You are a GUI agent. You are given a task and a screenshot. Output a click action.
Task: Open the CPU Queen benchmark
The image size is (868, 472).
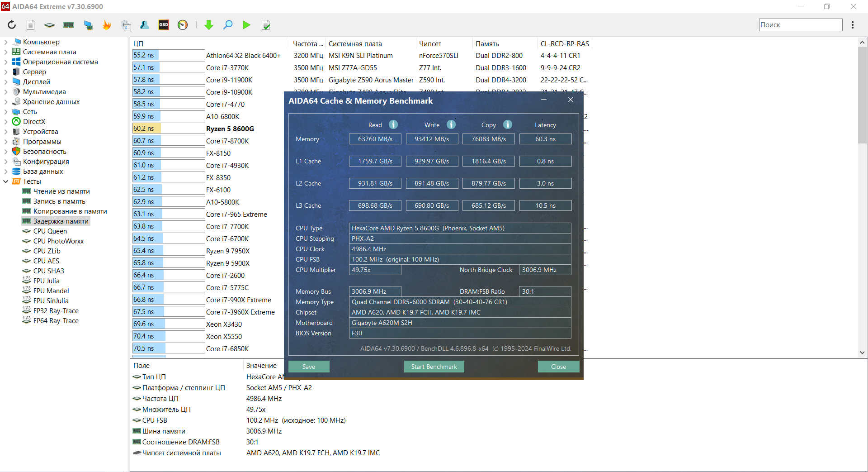(50, 231)
